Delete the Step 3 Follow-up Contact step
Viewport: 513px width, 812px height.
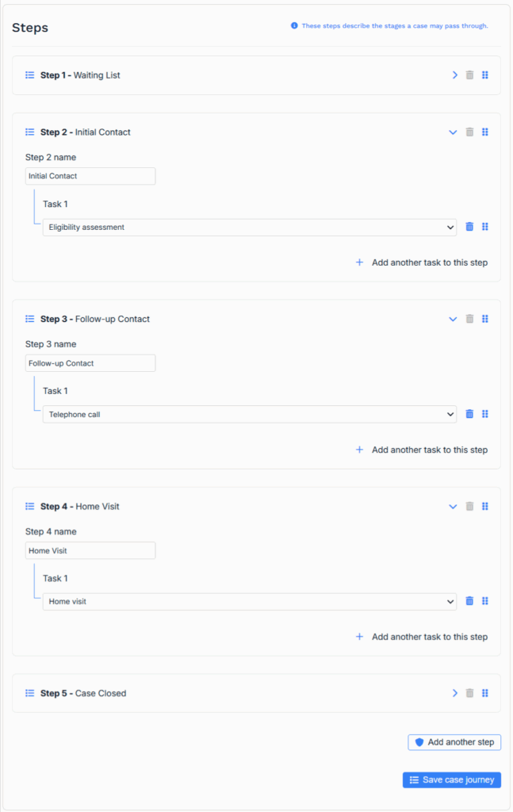(x=469, y=320)
